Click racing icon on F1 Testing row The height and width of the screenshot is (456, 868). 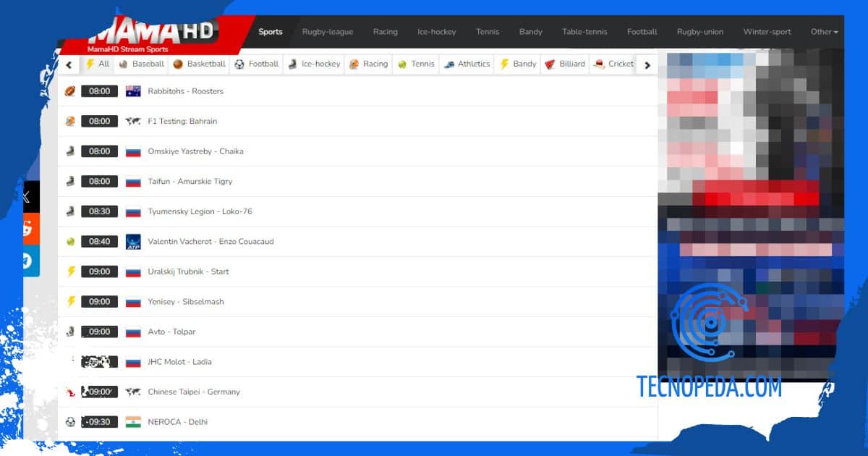click(70, 121)
